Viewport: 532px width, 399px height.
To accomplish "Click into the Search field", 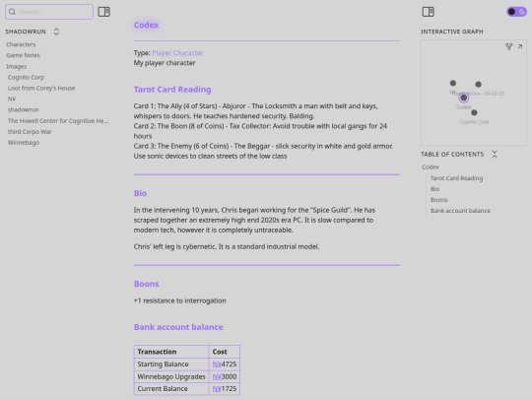I will 49,12.
